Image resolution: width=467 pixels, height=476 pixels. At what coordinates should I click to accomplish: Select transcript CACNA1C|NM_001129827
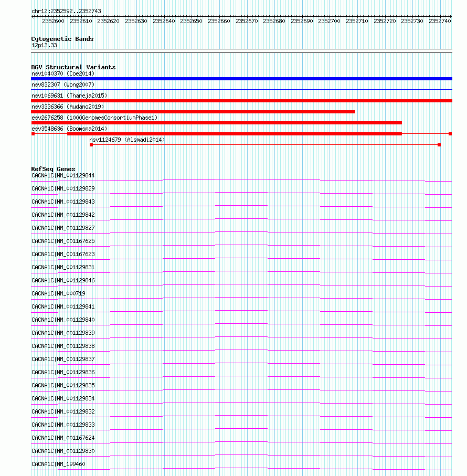click(x=63, y=228)
